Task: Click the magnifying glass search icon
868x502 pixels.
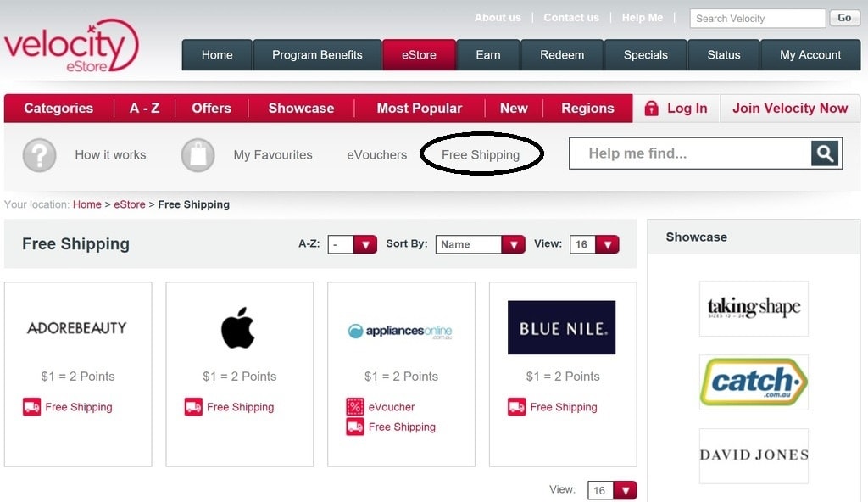Action: point(825,153)
